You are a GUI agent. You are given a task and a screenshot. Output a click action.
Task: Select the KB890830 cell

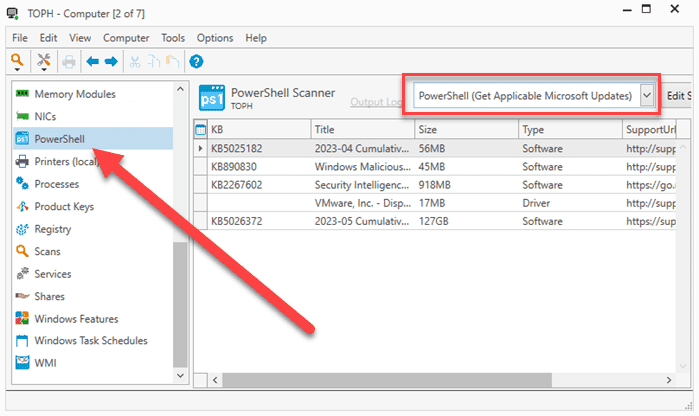click(259, 166)
